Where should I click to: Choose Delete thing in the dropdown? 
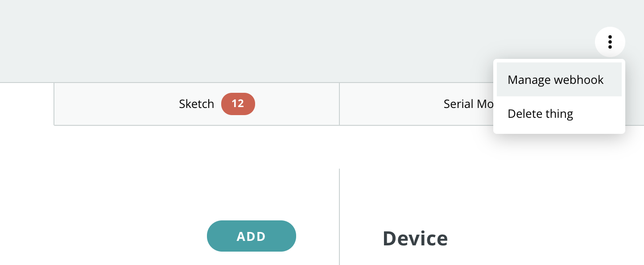click(x=541, y=114)
